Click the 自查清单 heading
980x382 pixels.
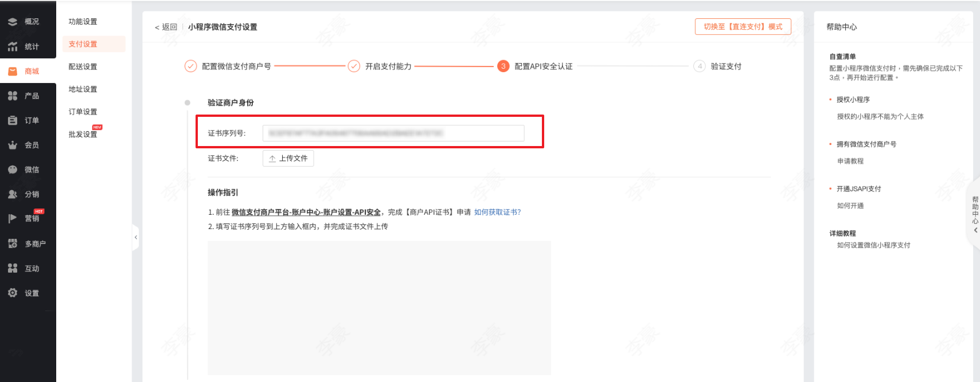pos(842,57)
